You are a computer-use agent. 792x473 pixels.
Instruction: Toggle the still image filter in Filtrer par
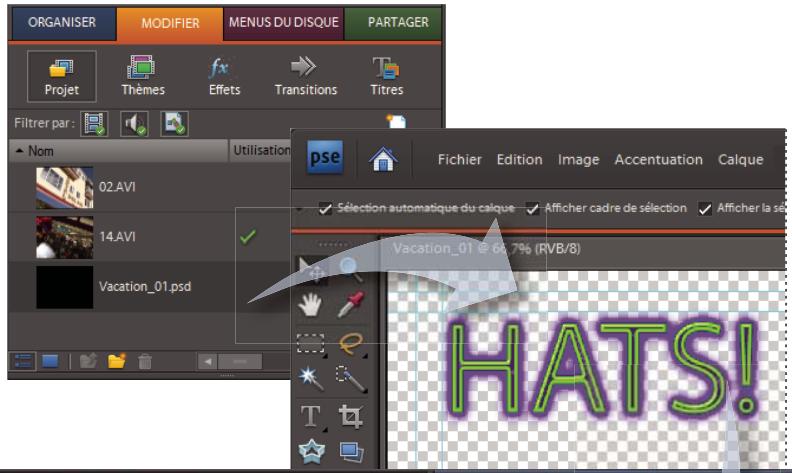pyautogui.click(x=174, y=124)
